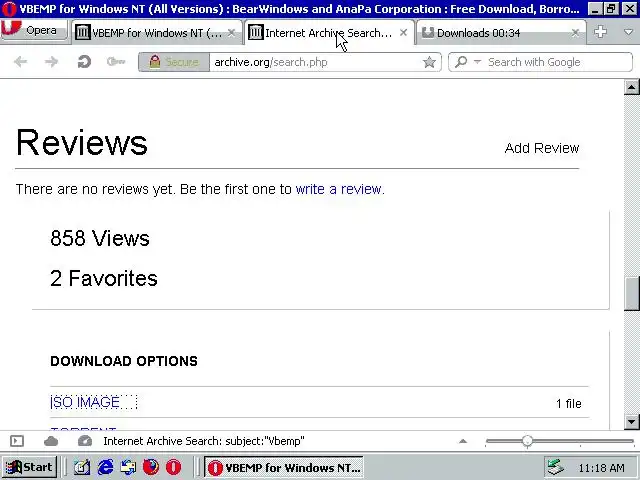
Task: Launch Opera from quick launch
Action: 173,467
